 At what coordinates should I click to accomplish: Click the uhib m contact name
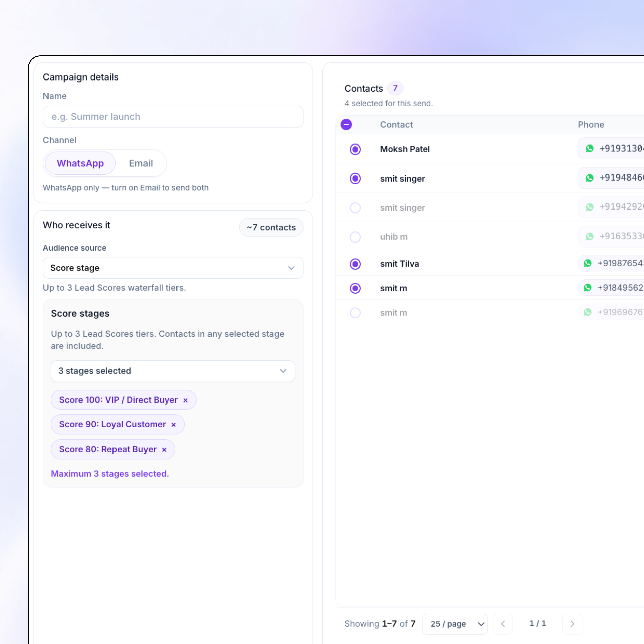pyautogui.click(x=393, y=237)
